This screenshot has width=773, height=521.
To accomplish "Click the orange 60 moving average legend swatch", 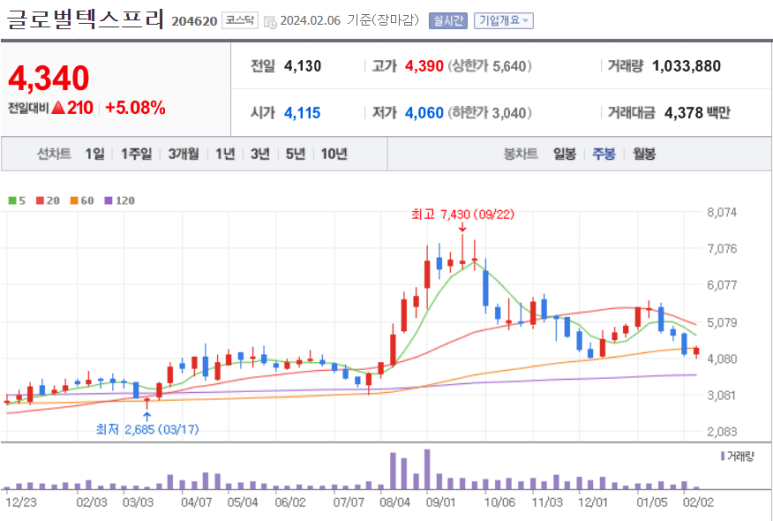I will [74, 201].
